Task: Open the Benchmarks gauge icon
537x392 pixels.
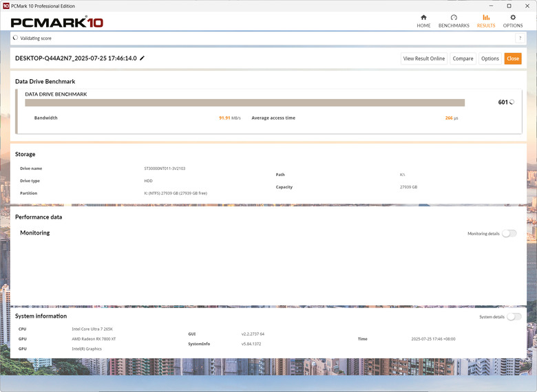Action: pyautogui.click(x=454, y=17)
